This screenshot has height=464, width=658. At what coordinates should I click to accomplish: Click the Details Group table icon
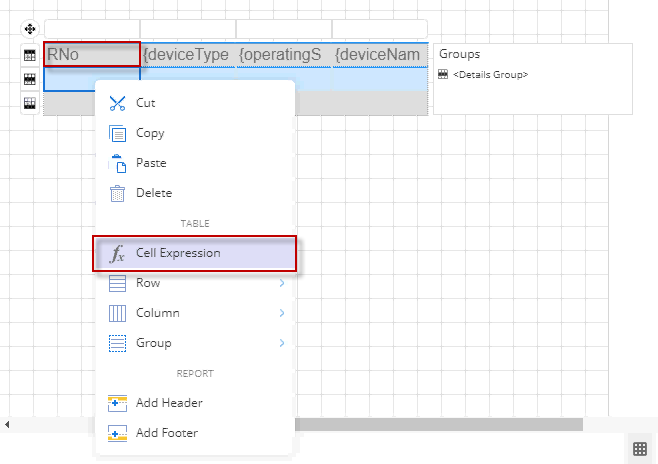(x=443, y=74)
